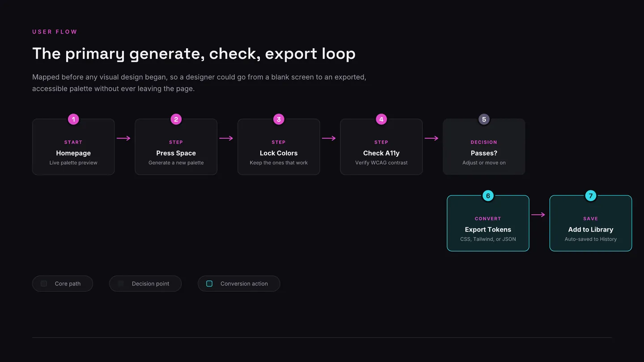Click the paragraph starting 'Mapped before any visual design'
The width and height of the screenshot is (644, 362).
click(x=199, y=83)
